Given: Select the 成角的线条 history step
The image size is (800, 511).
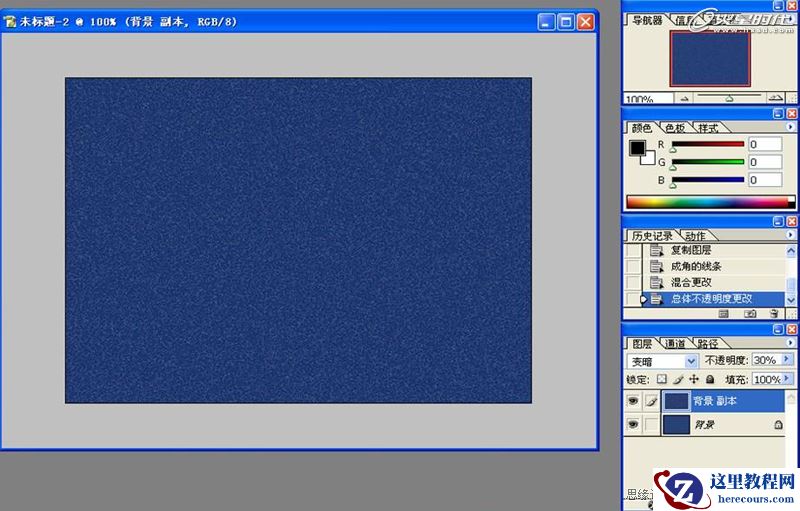Looking at the screenshot, I should (696, 266).
